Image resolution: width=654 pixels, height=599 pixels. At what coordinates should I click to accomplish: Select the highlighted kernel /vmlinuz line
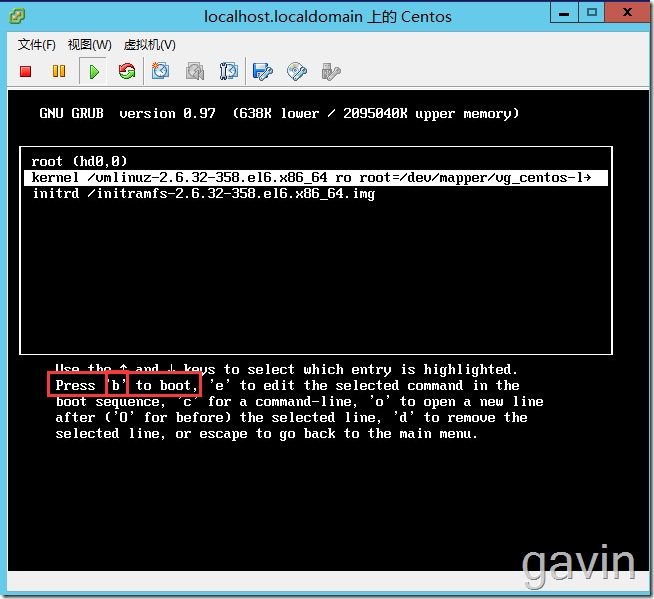pyautogui.click(x=316, y=178)
